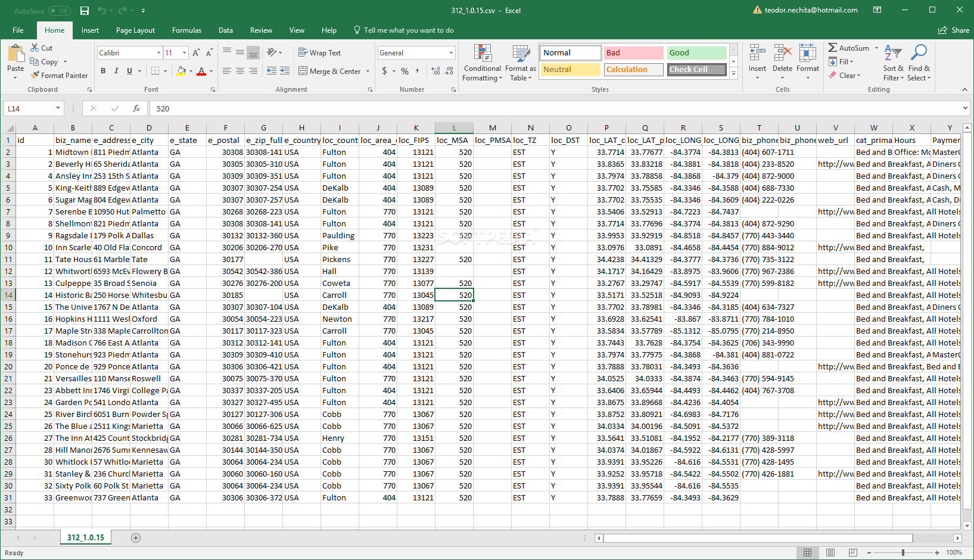Click the Undo arrow icon
This screenshot has height=560, width=974.
click(x=101, y=11)
